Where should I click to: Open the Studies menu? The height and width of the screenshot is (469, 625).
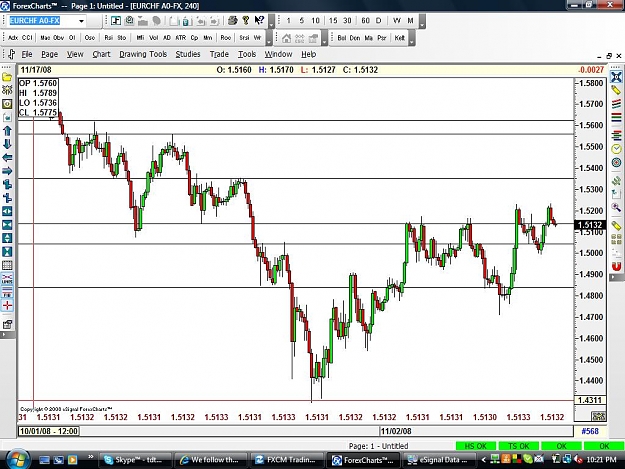[188, 54]
